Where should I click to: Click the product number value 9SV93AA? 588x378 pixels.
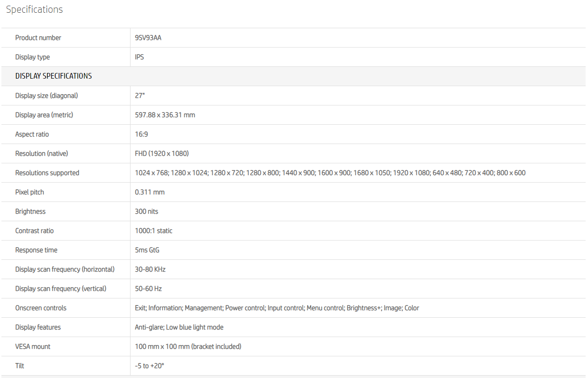pos(148,38)
